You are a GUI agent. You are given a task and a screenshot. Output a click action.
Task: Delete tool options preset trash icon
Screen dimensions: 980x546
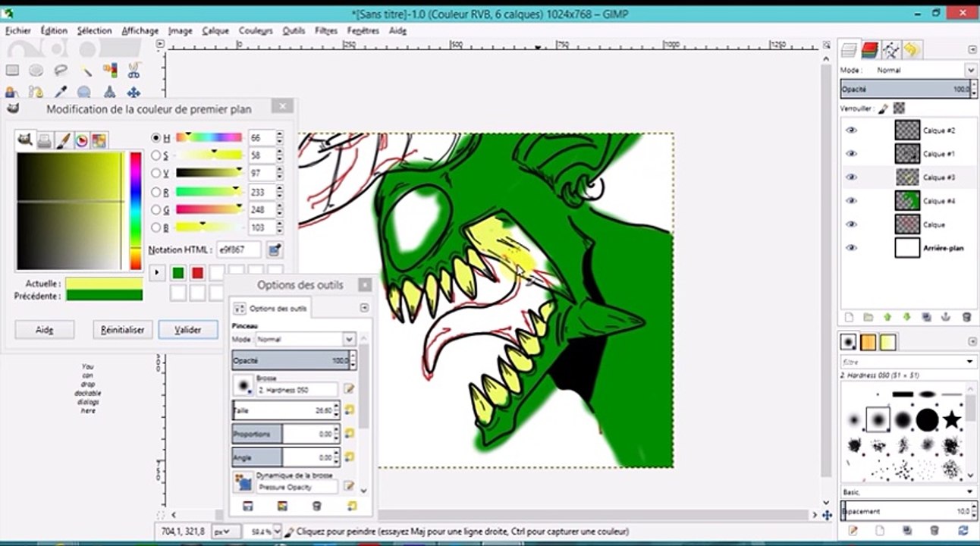coord(317,506)
